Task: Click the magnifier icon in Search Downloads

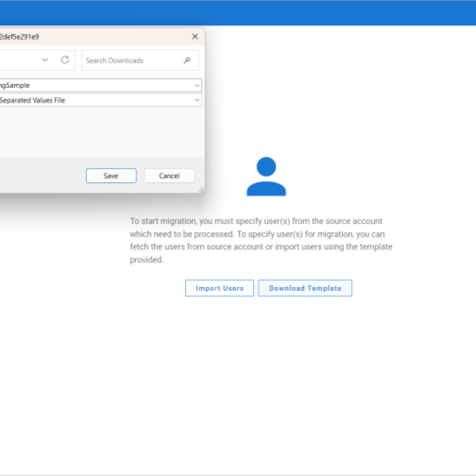Action: (x=187, y=60)
